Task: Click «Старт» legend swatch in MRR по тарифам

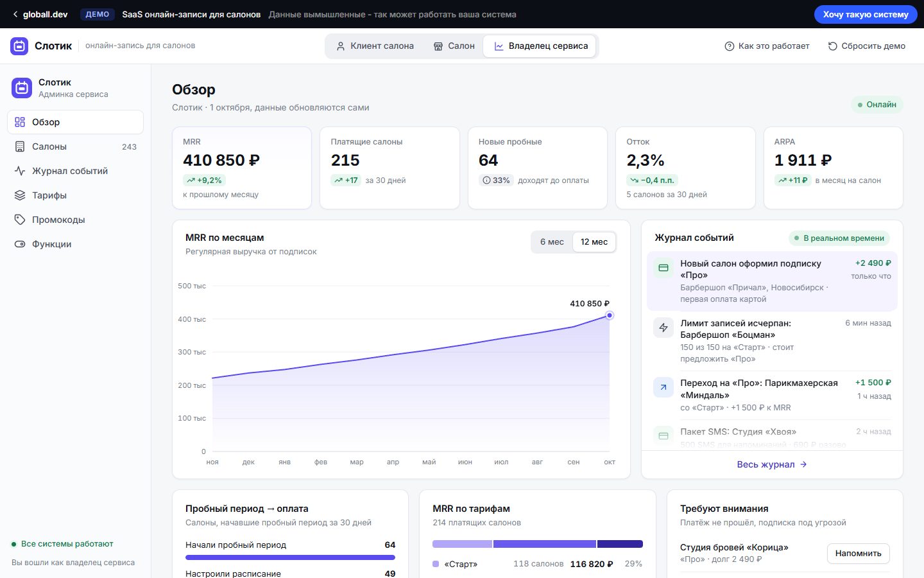Action: point(436,564)
